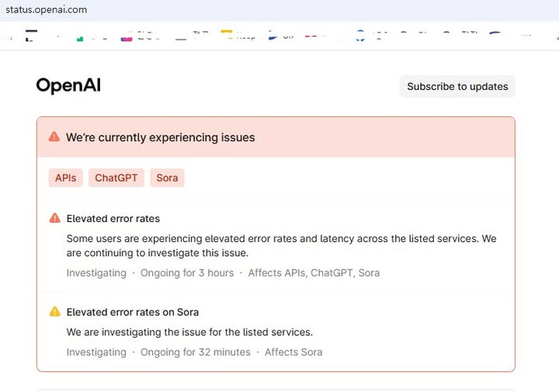Click 'We're currently experiencing issues' heading

tap(161, 137)
